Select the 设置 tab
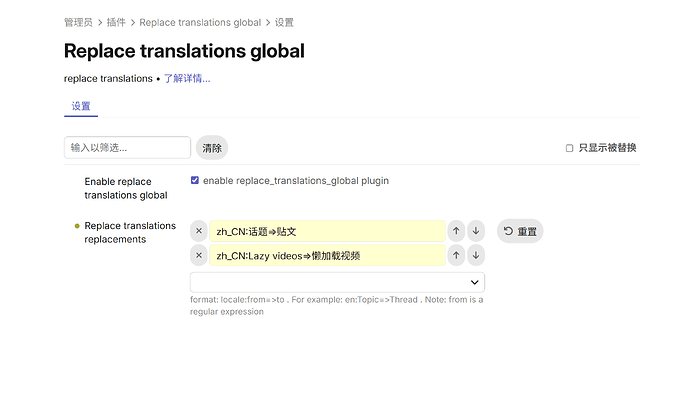 (81, 106)
